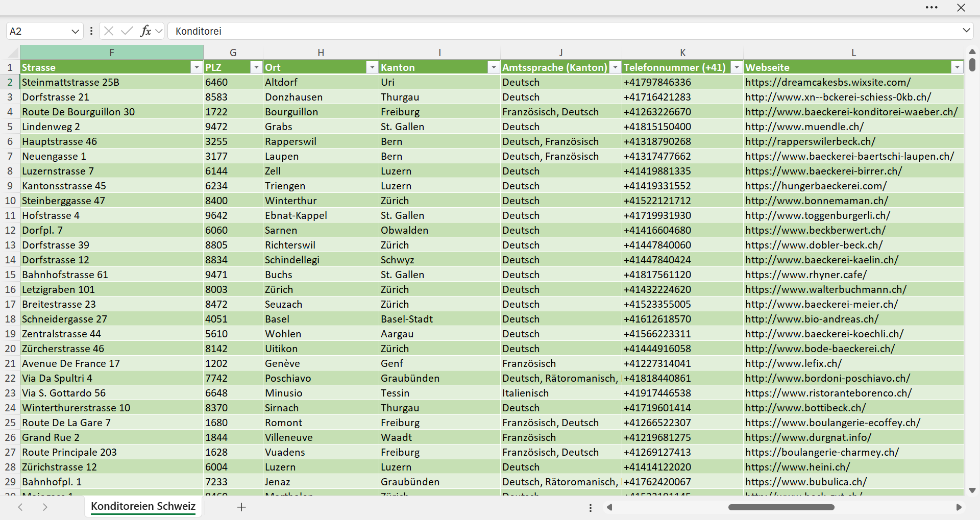Select row 2 header
This screenshot has height=520, width=980.
[10, 82]
